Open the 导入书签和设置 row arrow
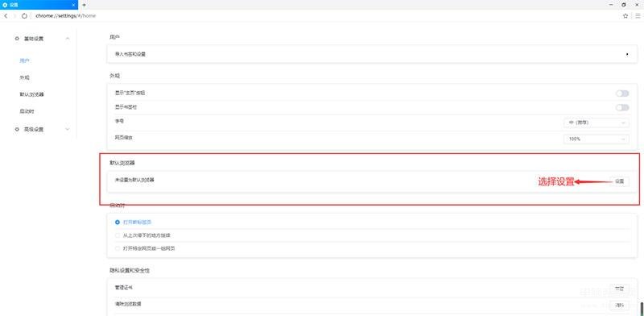The height and width of the screenshot is (316, 644). 627,54
